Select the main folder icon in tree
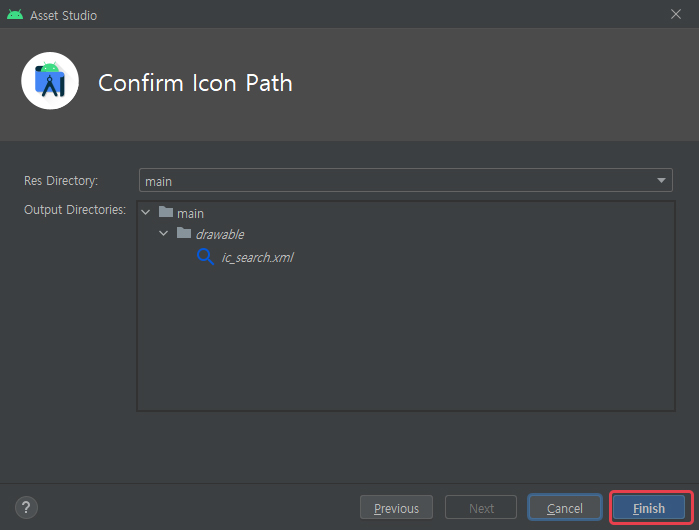This screenshot has width=699, height=530. click(166, 212)
